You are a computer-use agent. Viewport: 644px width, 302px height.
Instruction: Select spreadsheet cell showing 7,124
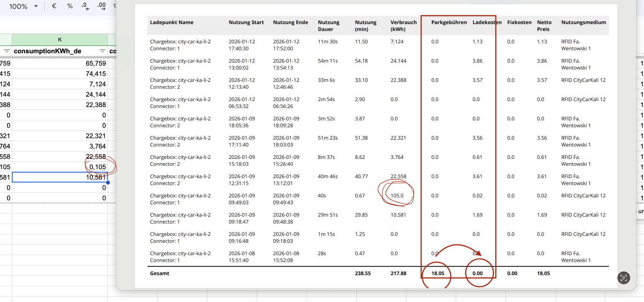tap(60, 84)
